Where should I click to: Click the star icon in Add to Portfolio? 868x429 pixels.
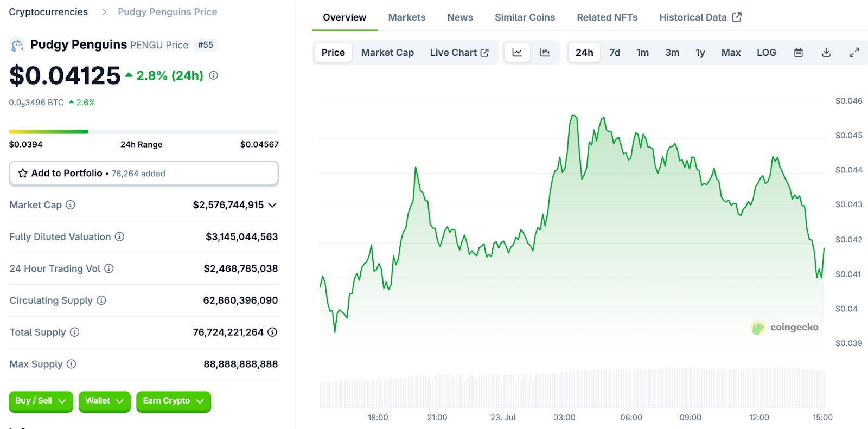click(23, 173)
